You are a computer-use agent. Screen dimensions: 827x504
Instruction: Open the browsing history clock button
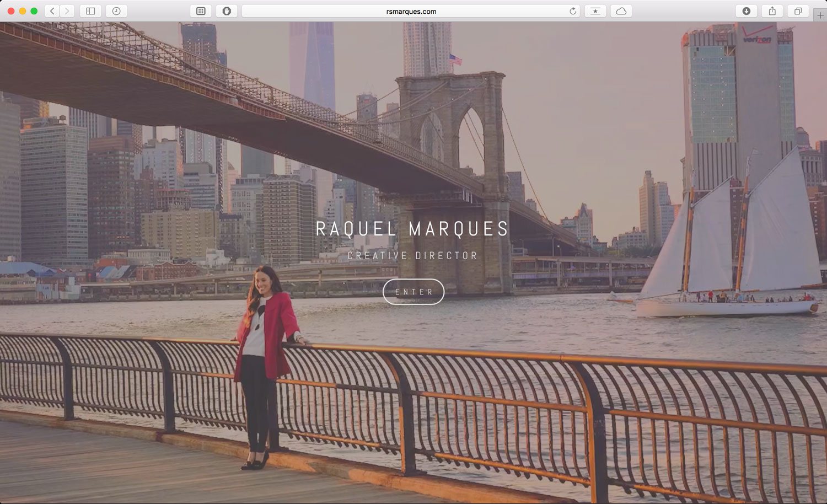(x=116, y=11)
